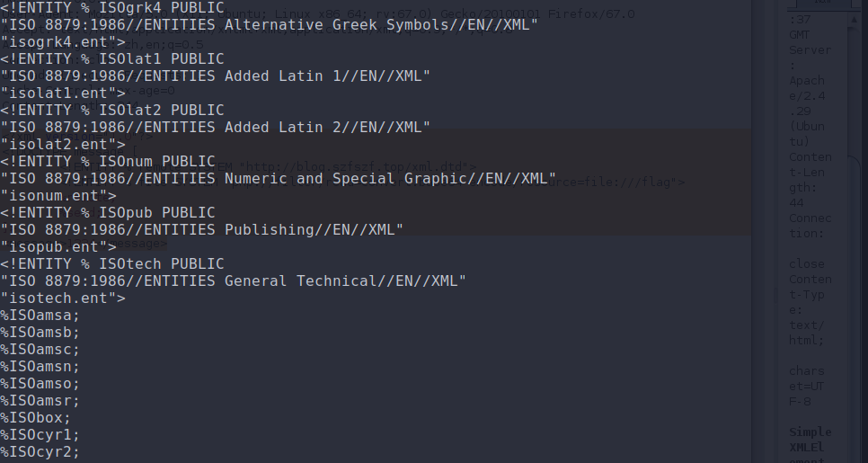Click the %ISOamsa; entity reference line
868x463 pixels.
(x=40, y=316)
